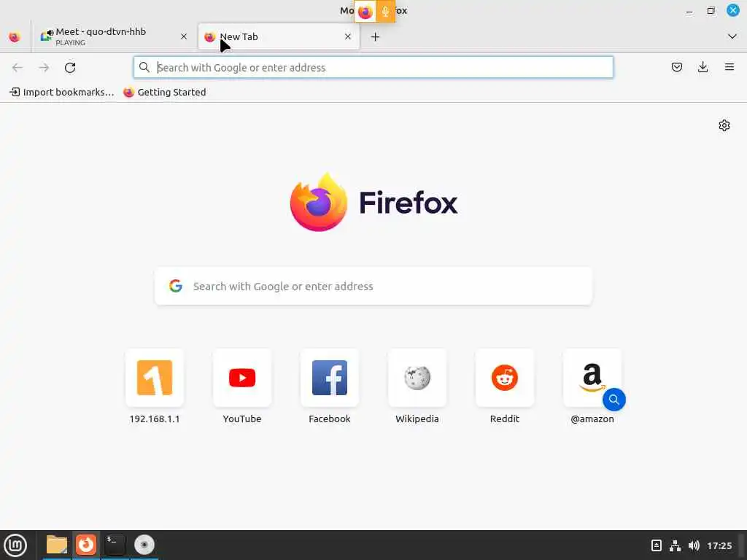
Task: Expand the list all tabs chevron
Action: [x=732, y=36]
